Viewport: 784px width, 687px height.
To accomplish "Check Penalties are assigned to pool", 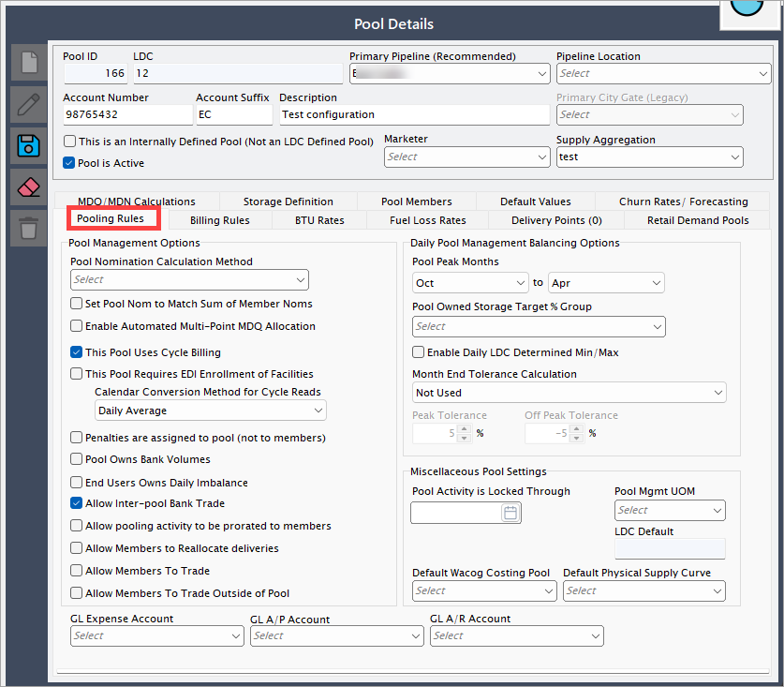I will [x=76, y=438].
